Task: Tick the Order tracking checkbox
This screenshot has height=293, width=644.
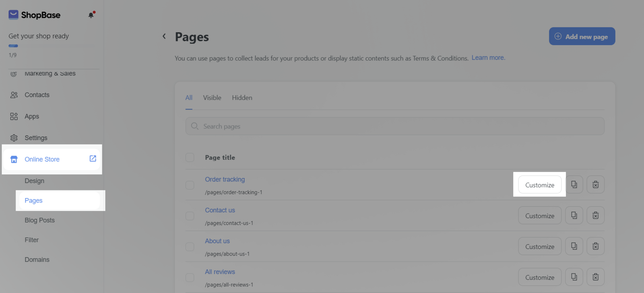Action: pos(190,185)
